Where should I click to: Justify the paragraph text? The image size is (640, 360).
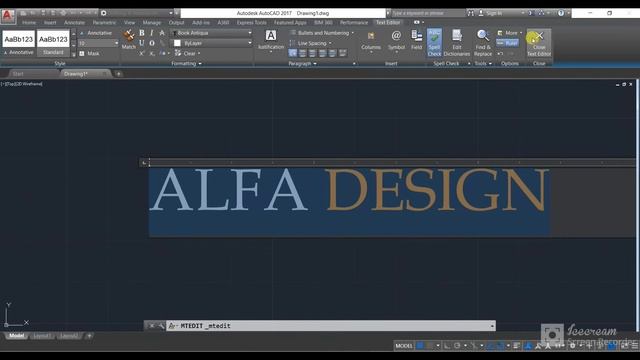click(x=332, y=53)
